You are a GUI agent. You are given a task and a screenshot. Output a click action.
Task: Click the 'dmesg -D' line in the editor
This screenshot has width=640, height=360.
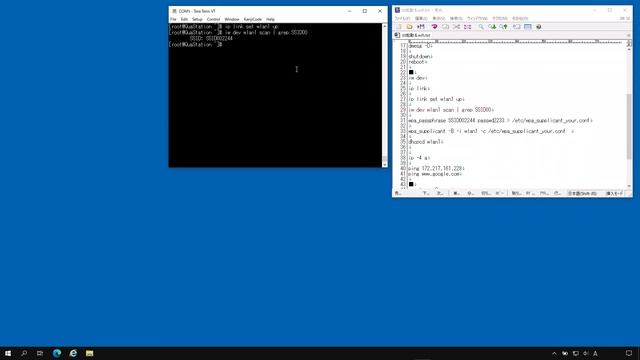tap(420, 46)
